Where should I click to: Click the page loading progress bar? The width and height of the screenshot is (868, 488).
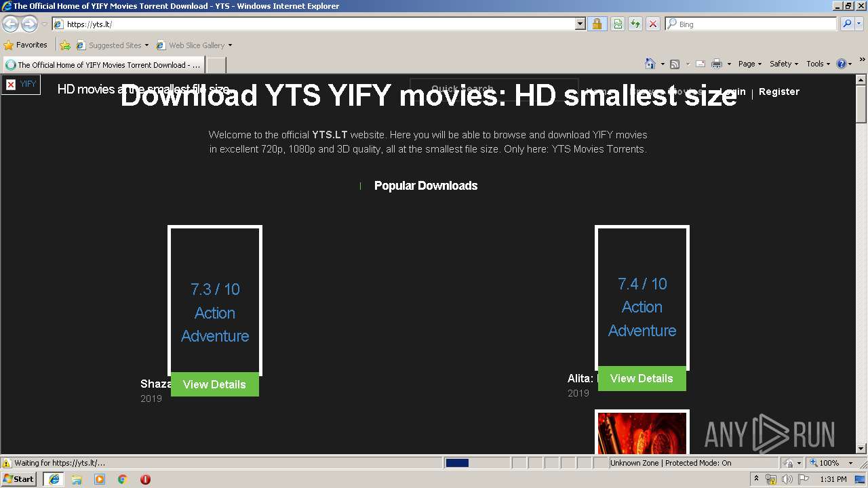point(477,463)
